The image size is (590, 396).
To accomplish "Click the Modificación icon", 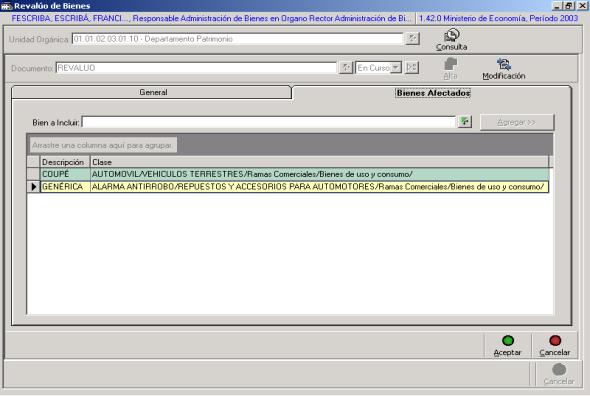I will [x=503, y=64].
